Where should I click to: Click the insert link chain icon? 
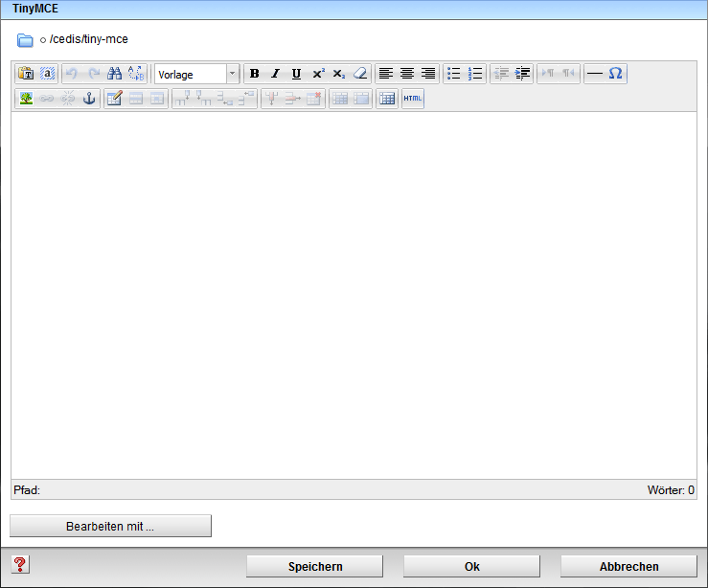(47, 99)
